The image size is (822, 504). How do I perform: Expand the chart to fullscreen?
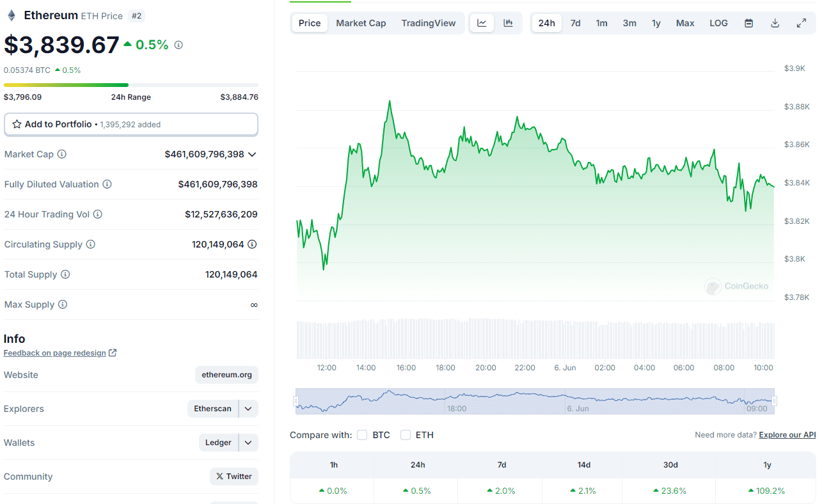(801, 23)
